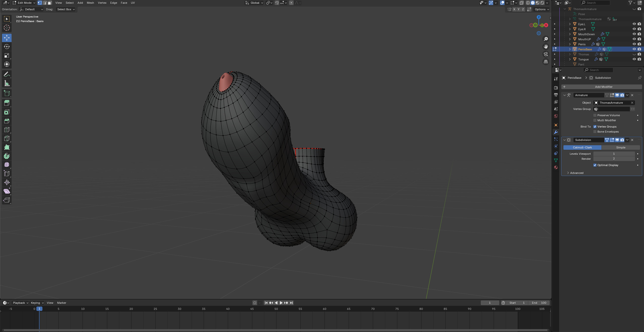Image resolution: width=644 pixels, height=332 pixels.
Task: Expand the Advanced subdivision section
Action: click(577, 173)
